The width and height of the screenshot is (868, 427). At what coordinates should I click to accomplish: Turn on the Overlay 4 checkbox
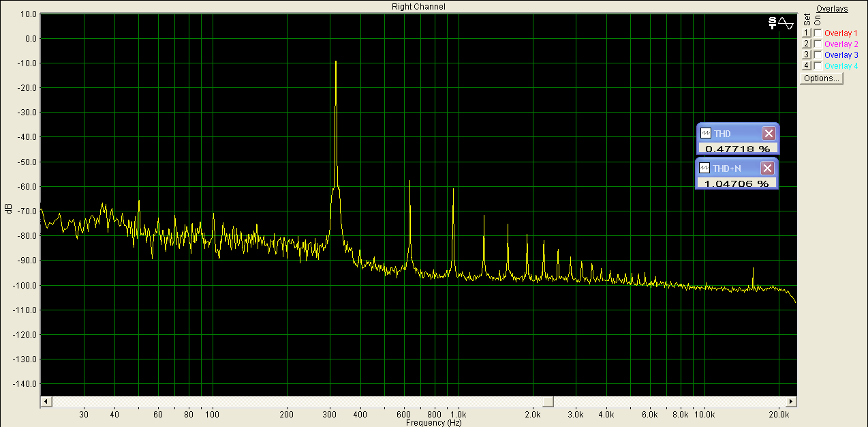coord(818,65)
